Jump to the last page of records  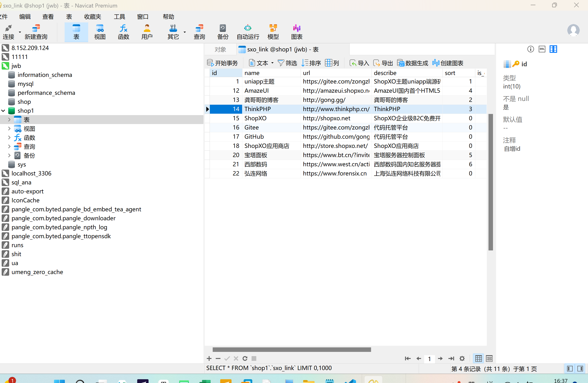tap(451, 358)
